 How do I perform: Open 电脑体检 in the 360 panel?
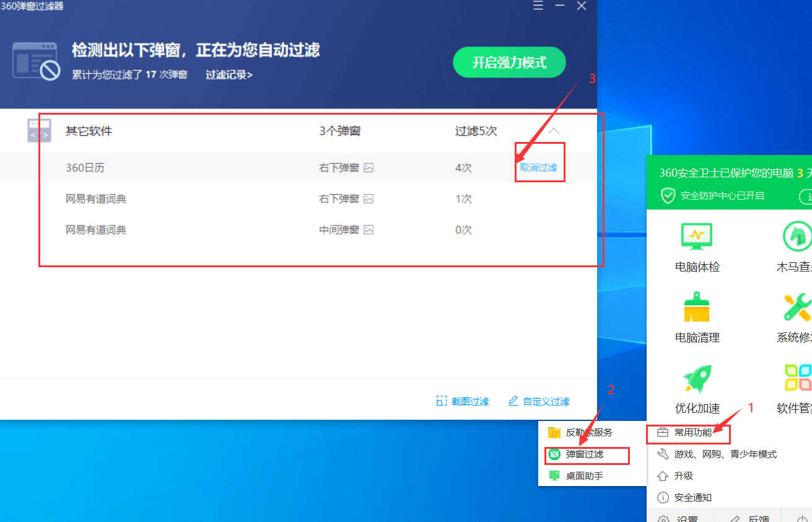coord(697,248)
